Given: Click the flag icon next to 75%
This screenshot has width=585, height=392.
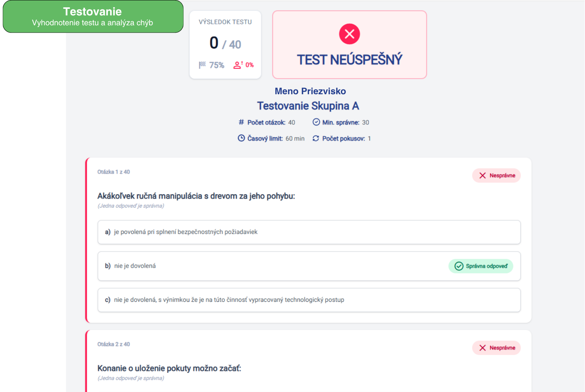Looking at the screenshot, I should coord(202,65).
